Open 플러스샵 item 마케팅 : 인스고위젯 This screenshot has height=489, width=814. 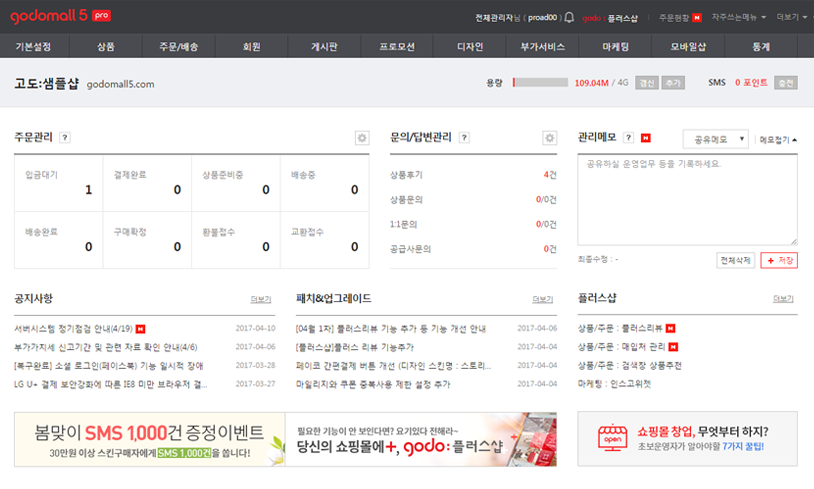[614, 384]
